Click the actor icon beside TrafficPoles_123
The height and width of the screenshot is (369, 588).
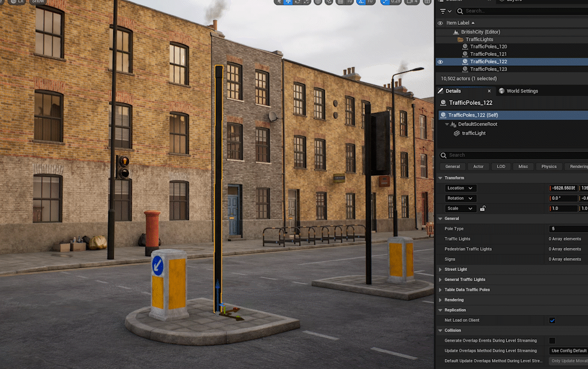pos(465,69)
